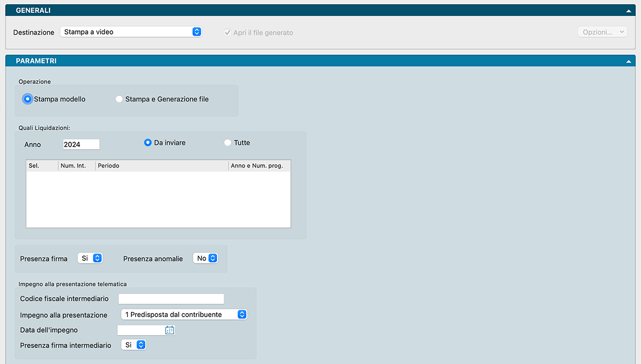Click the Periodo column header
641x364 pixels.
pos(162,166)
